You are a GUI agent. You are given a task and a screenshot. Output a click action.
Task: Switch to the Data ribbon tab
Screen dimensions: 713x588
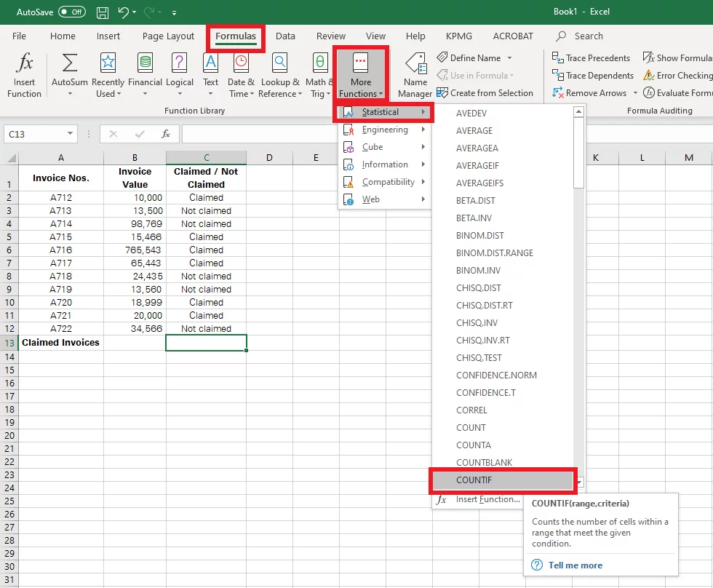285,36
